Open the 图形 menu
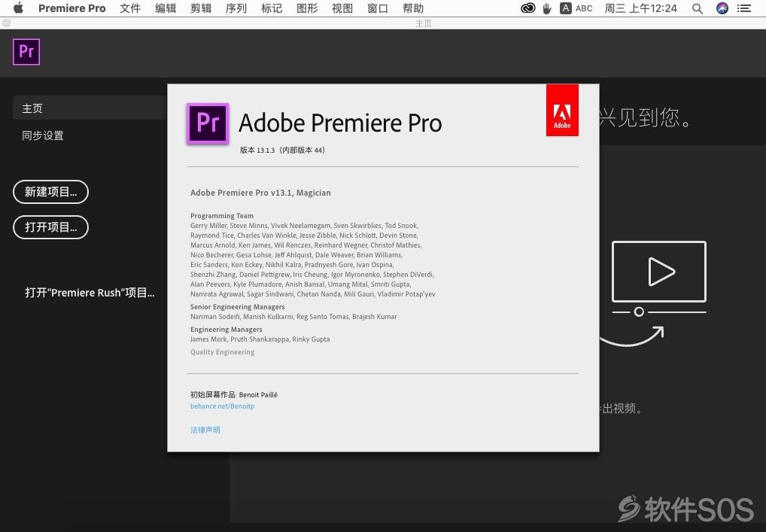This screenshot has width=766, height=532. click(x=307, y=8)
